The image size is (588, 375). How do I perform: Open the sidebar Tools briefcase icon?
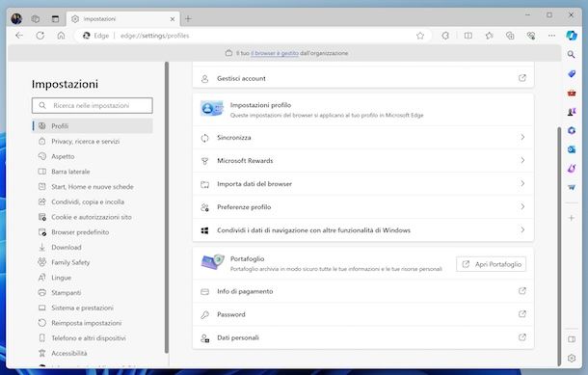[572, 93]
